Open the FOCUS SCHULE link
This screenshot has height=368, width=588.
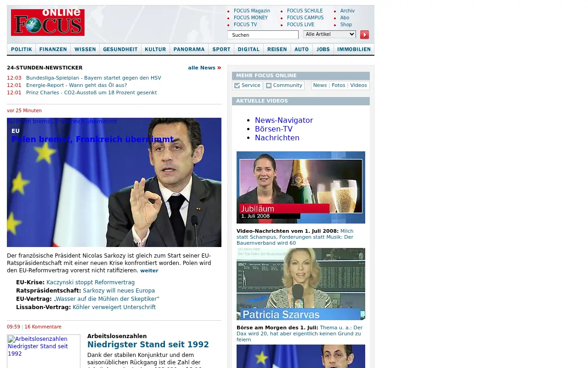click(x=305, y=11)
